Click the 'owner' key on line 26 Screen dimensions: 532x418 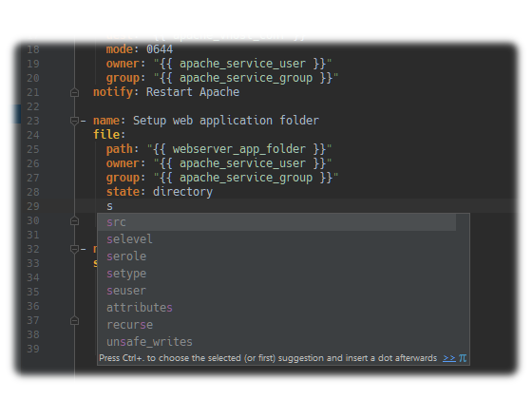point(123,163)
